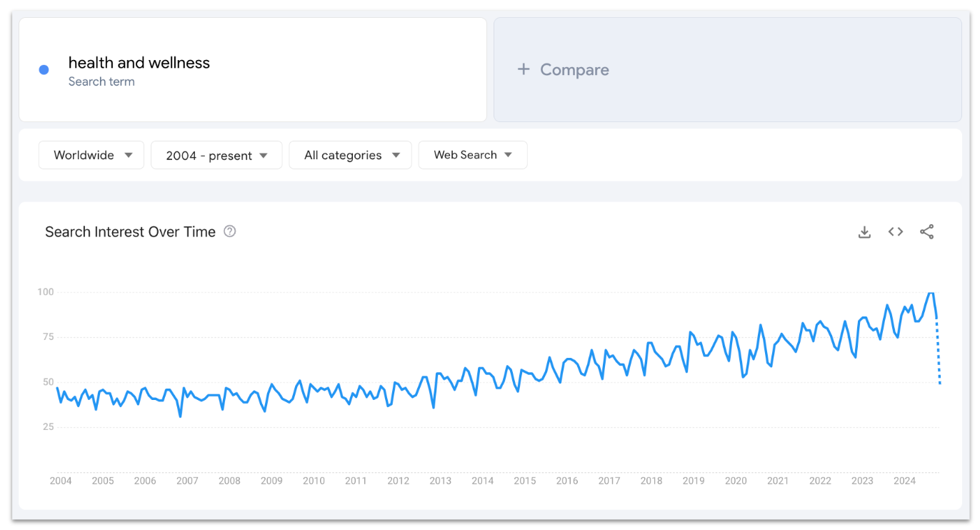Click the chart peak at 100 in 2024

tap(931, 294)
